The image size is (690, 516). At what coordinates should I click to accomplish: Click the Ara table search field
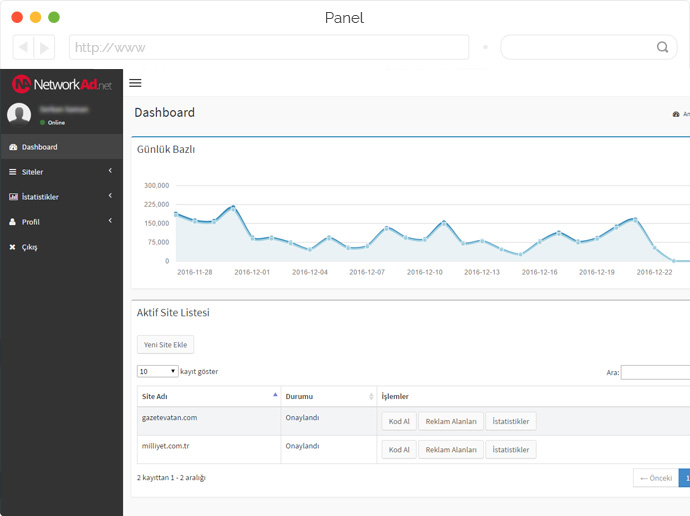pyautogui.click(x=655, y=372)
